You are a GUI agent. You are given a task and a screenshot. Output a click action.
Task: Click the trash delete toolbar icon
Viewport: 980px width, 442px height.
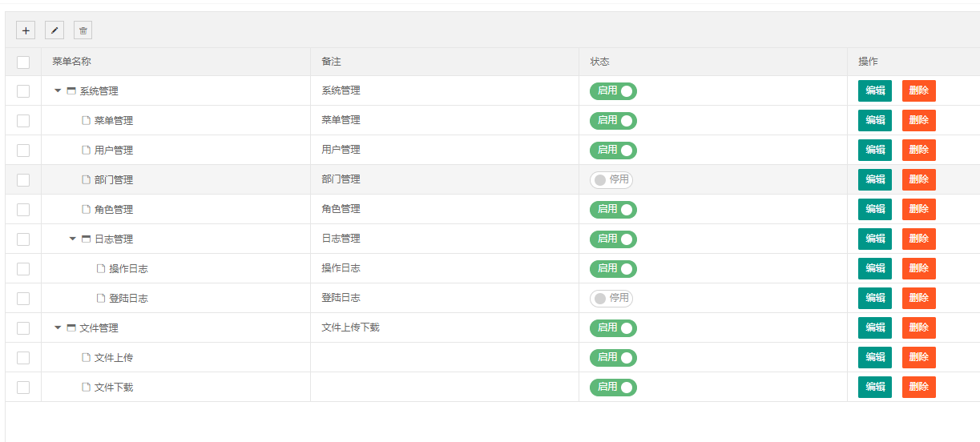83,30
